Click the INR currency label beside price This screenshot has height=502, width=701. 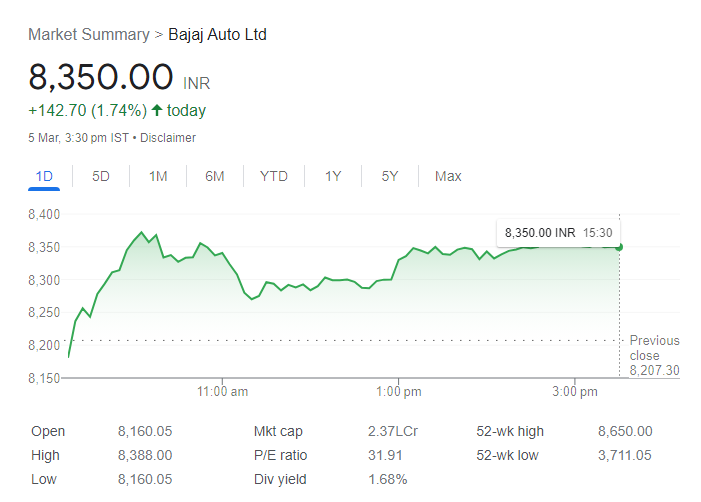[x=196, y=84]
